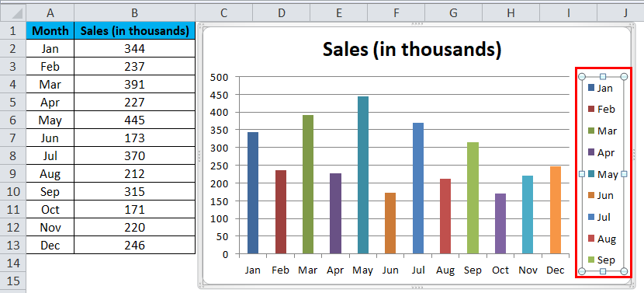Select row 1 header

[x=12, y=31]
